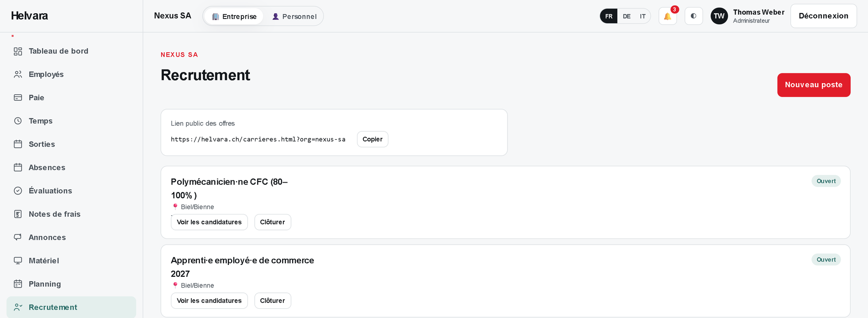The height and width of the screenshot is (318, 868).
Task: Toggle dark mode theme icon
Action: [694, 16]
